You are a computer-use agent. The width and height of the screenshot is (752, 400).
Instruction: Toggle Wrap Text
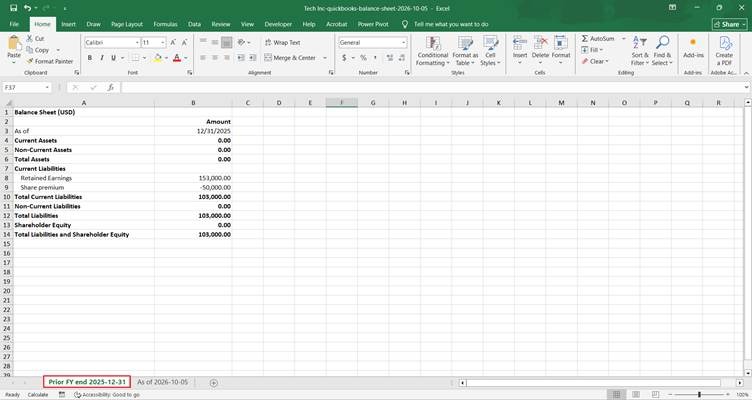(x=282, y=43)
